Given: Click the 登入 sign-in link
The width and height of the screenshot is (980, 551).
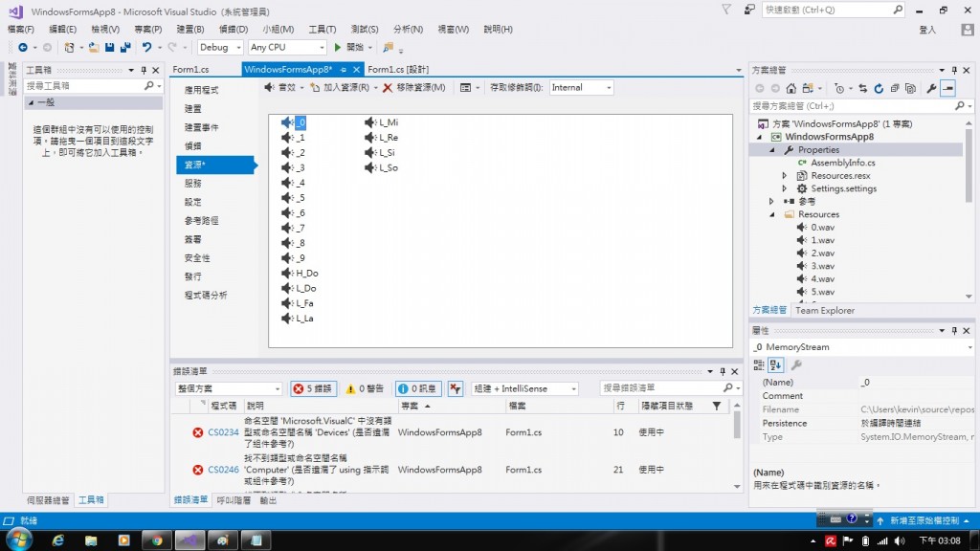Looking at the screenshot, I should [x=927, y=30].
